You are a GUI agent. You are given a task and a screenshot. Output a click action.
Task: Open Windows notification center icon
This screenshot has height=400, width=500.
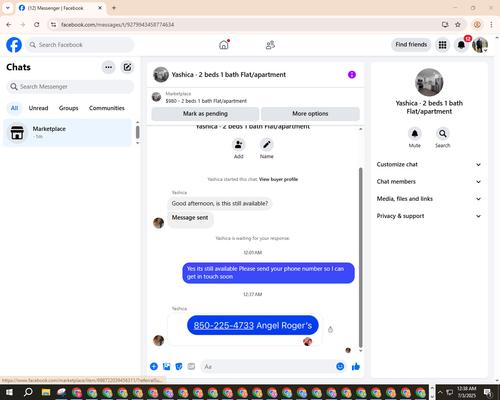(x=489, y=393)
